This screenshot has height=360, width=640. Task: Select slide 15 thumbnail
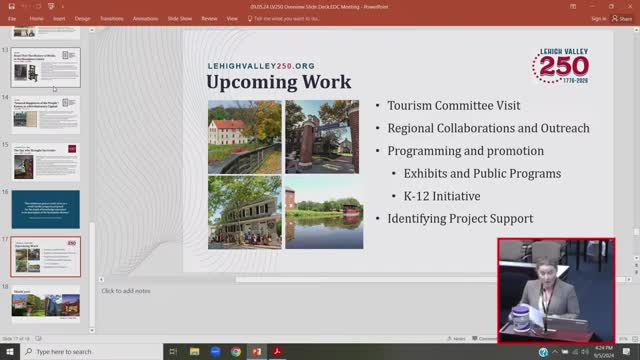46,162
